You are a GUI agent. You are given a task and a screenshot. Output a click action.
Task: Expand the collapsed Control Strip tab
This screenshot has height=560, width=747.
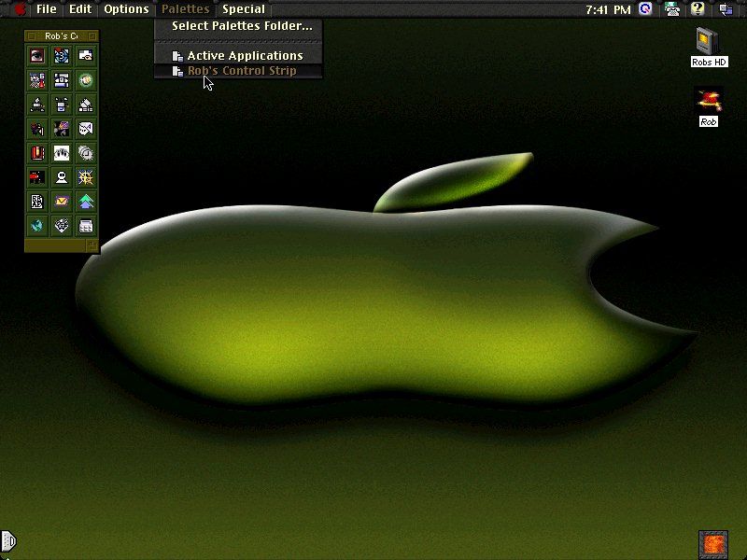(7, 540)
